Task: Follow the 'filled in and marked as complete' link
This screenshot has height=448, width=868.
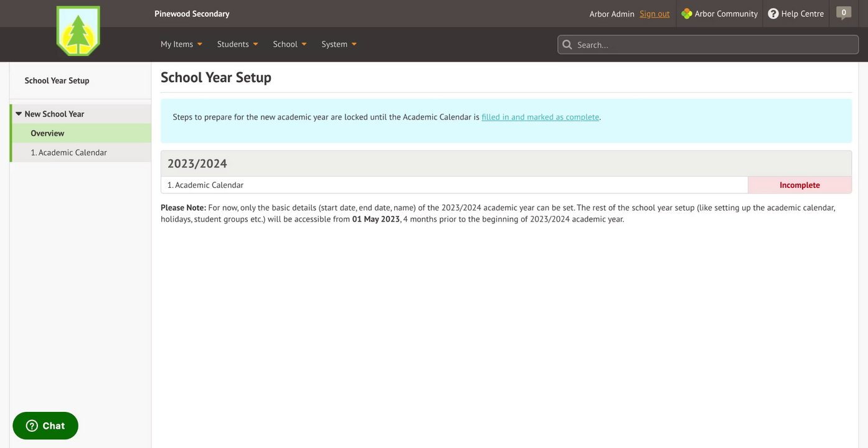Action: (540, 117)
